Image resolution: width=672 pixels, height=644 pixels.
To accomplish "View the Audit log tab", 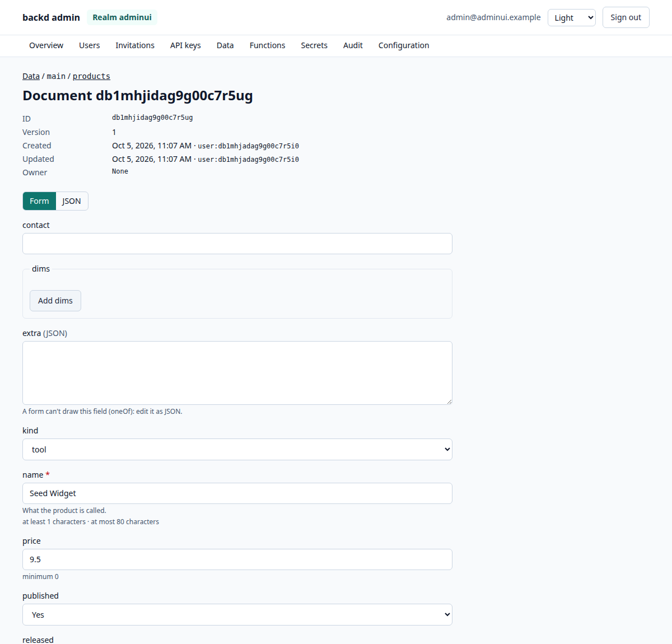I will point(353,45).
